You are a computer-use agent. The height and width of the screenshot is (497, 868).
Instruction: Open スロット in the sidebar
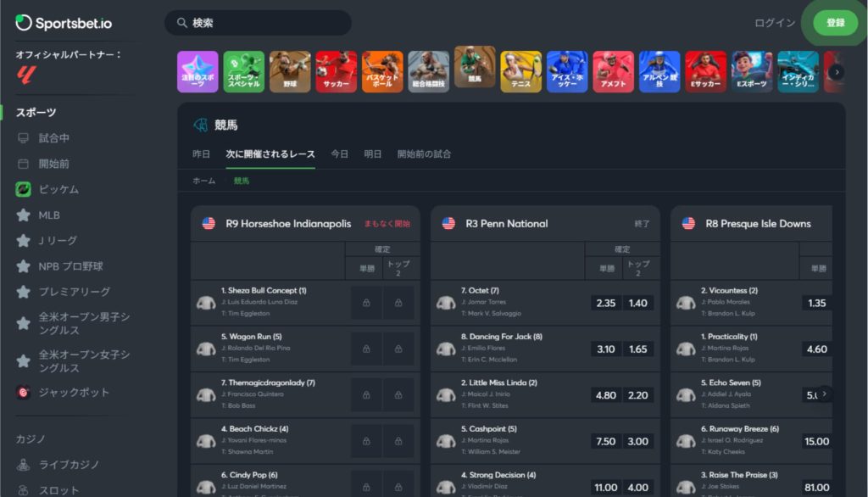coord(58,490)
